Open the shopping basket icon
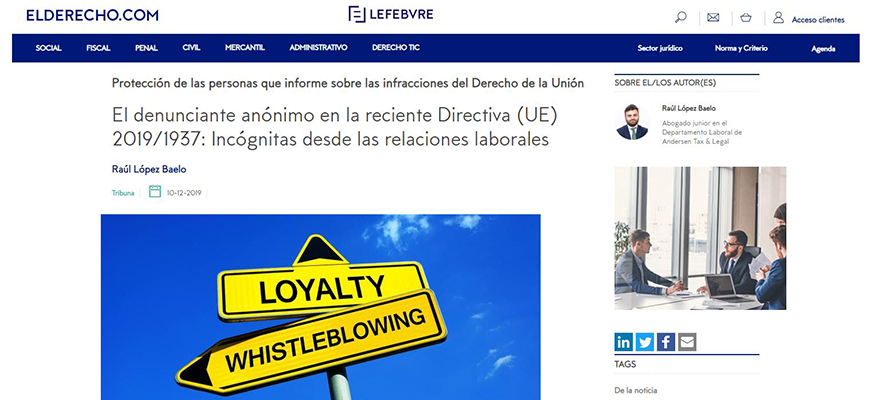Image resolution: width=870 pixels, height=400 pixels. click(x=746, y=18)
